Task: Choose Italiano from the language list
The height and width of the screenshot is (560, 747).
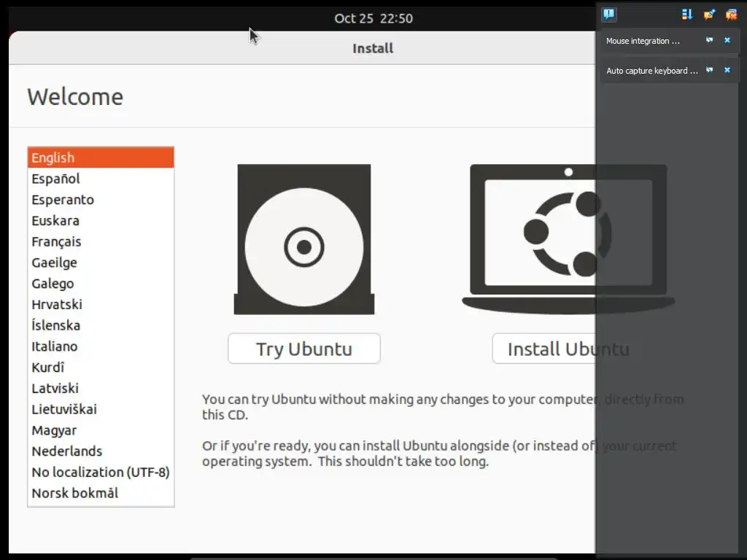Action: tap(101, 346)
